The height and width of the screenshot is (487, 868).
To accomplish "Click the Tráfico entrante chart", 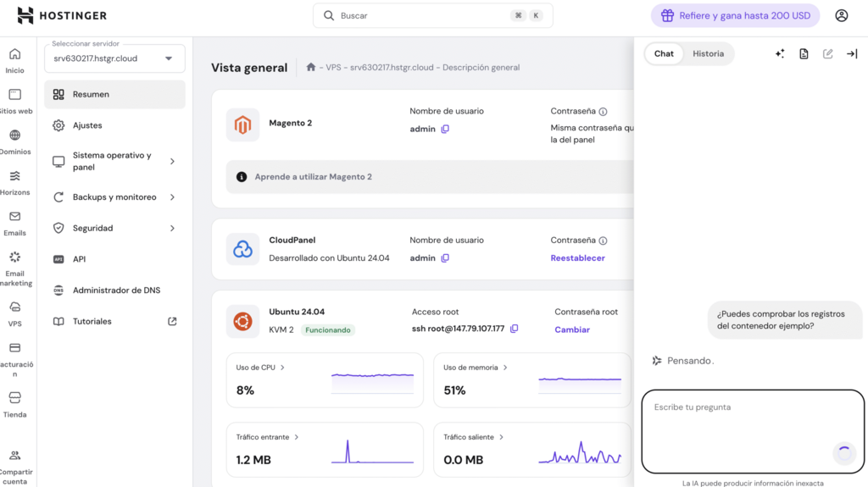I will (x=373, y=451).
